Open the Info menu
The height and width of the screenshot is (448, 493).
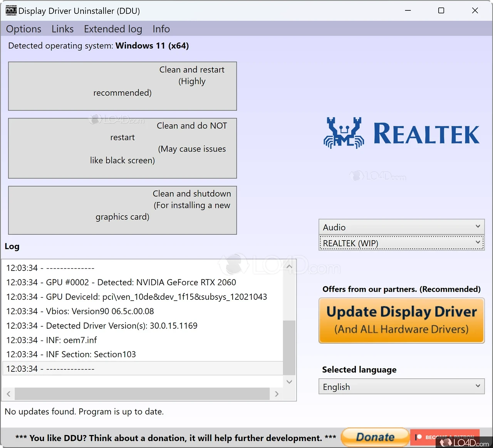tap(161, 29)
